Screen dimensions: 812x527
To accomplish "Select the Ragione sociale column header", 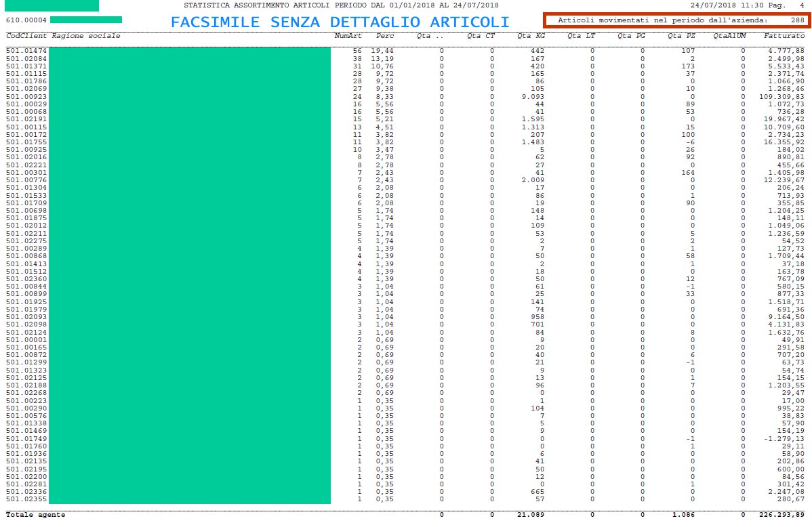I will click(85, 35).
